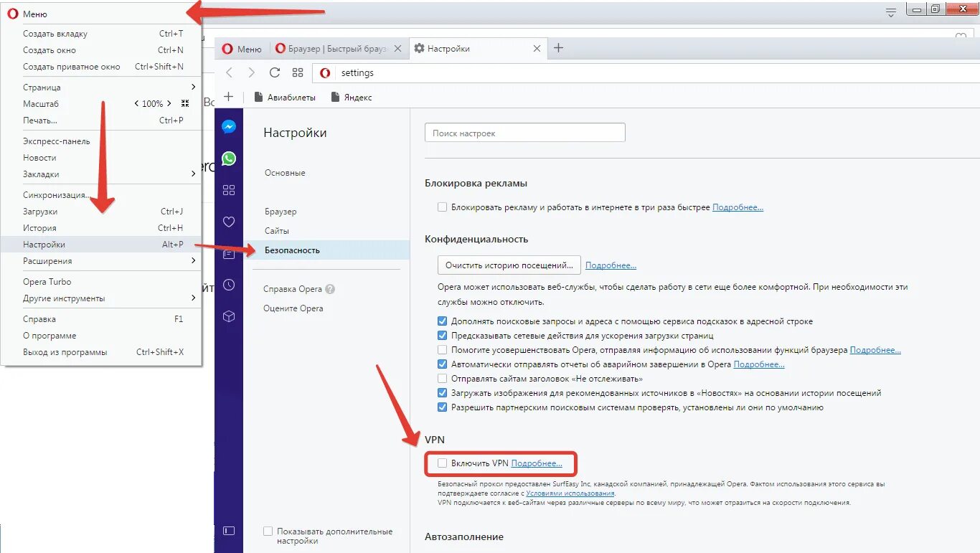Go back with the navigation arrow
This screenshot has height=553, width=980.
click(x=229, y=72)
